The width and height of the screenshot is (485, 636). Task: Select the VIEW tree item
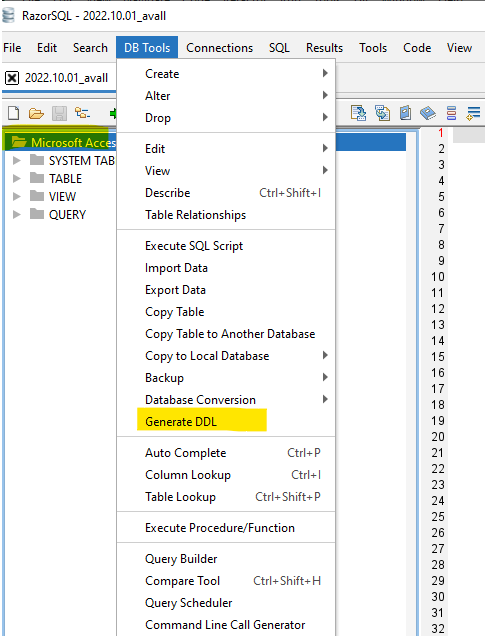pyautogui.click(x=62, y=196)
